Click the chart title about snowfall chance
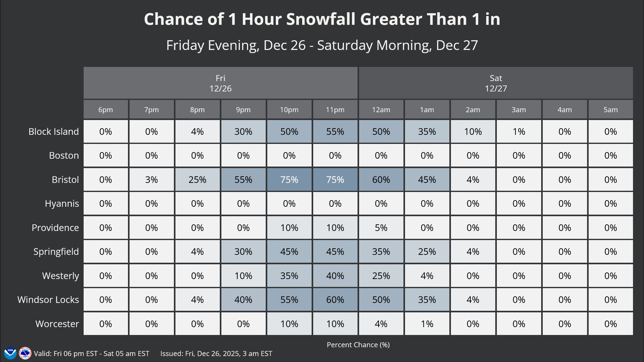The height and width of the screenshot is (362, 644). 322,19
